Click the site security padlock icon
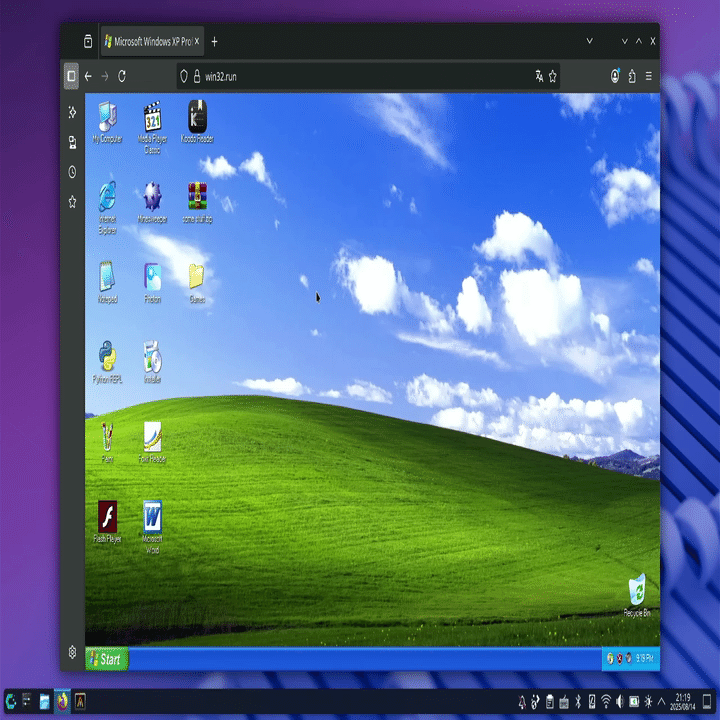Screen dimensions: 720x720 click(197, 76)
